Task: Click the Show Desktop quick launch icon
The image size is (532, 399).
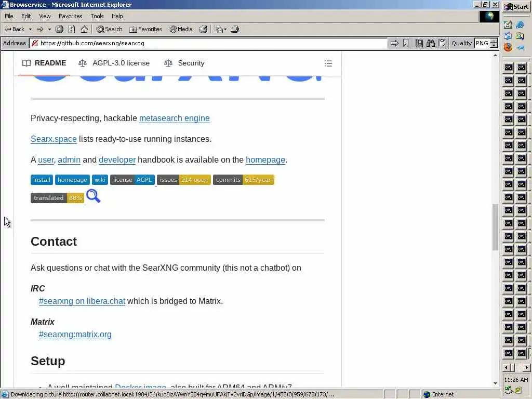Action: point(508,25)
